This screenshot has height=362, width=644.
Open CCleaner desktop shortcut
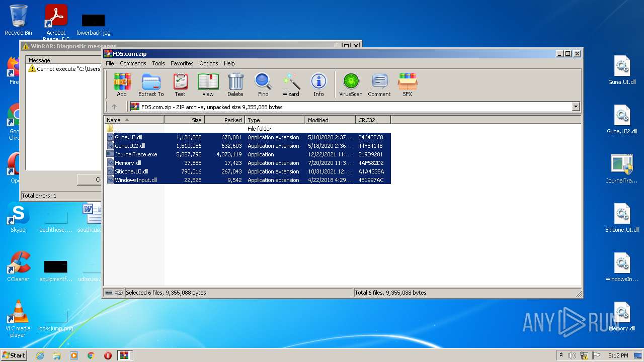(18, 266)
